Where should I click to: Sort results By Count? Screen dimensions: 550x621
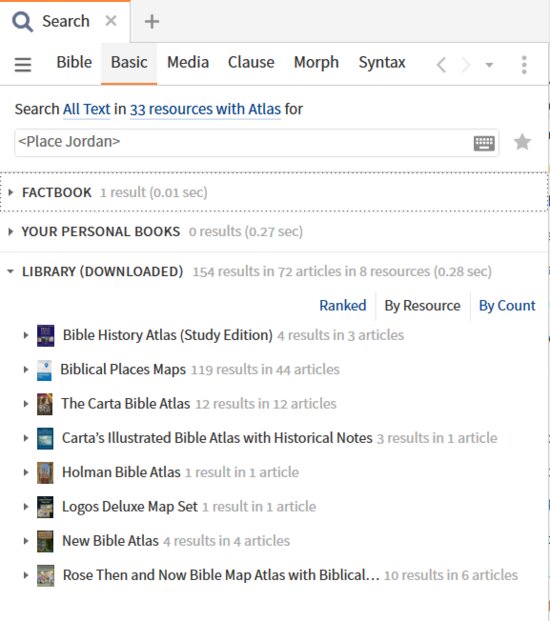(507, 305)
